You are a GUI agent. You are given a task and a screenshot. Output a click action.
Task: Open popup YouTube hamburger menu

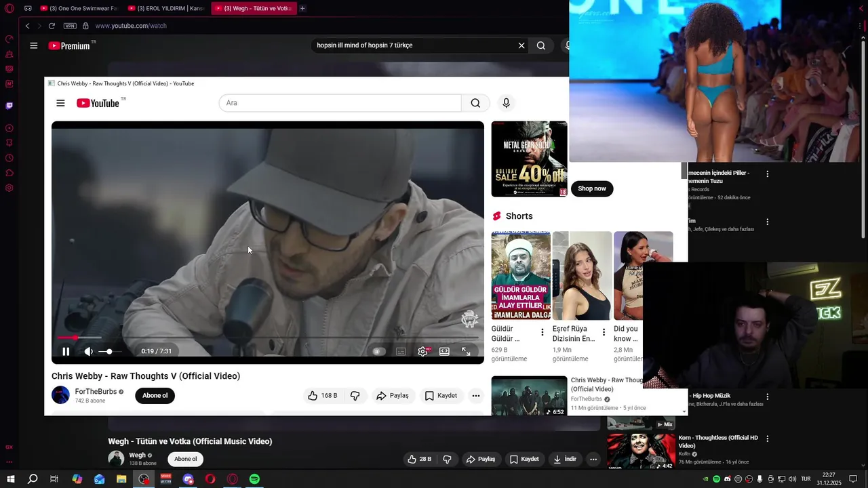[60, 103]
